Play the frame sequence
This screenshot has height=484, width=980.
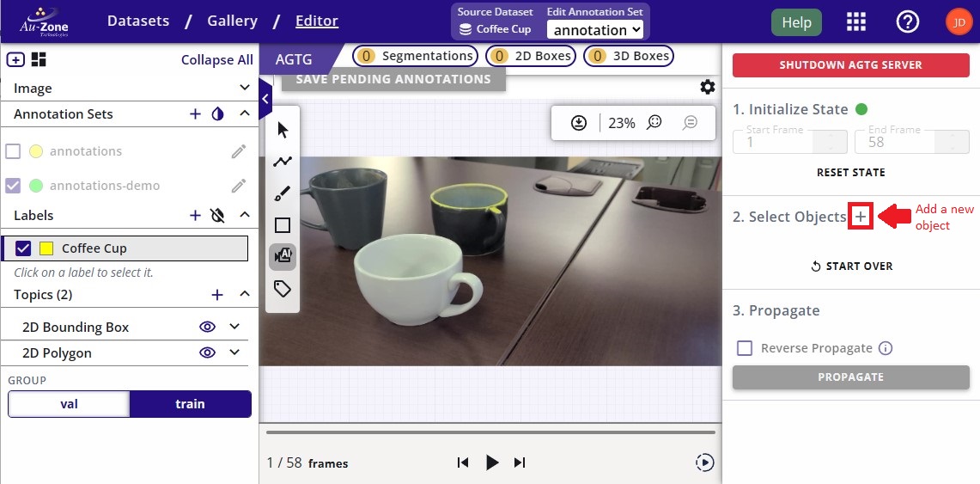point(492,463)
